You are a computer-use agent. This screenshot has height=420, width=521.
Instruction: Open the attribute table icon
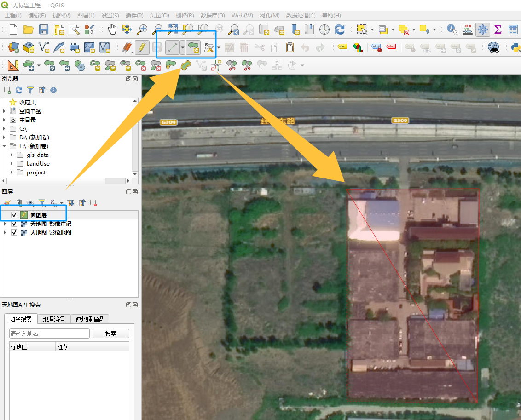pos(513,29)
